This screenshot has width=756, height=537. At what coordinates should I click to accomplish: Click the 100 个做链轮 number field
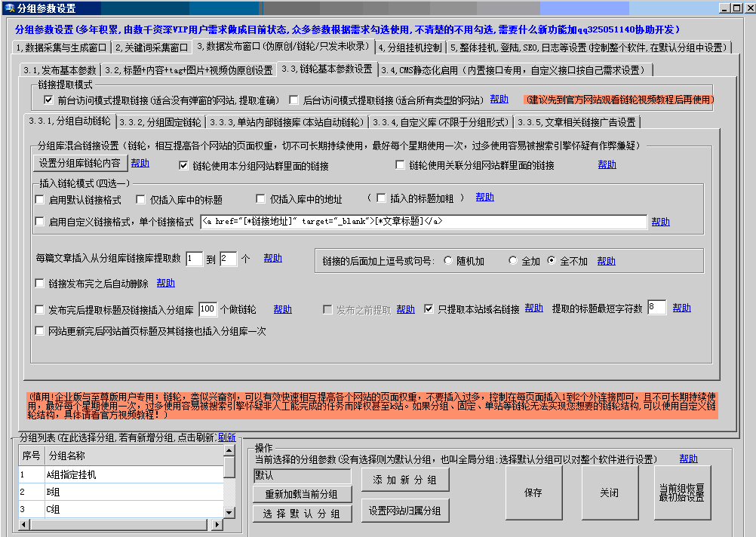(x=207, y=309)
